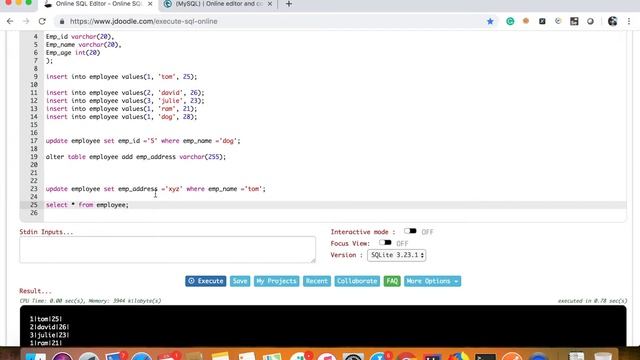Click the 1|tom|25| result row
Screen dimensions: 640x360
point(46,319)
